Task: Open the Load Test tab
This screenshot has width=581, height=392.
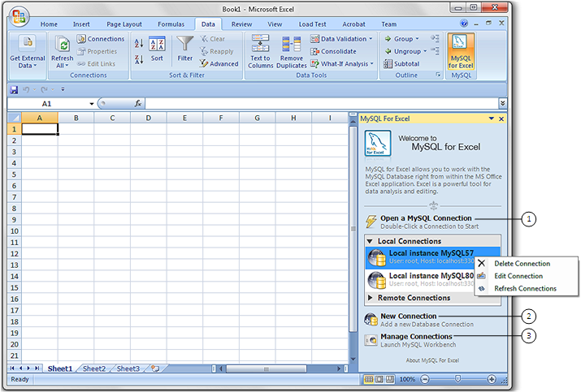Action: [312, 24]
